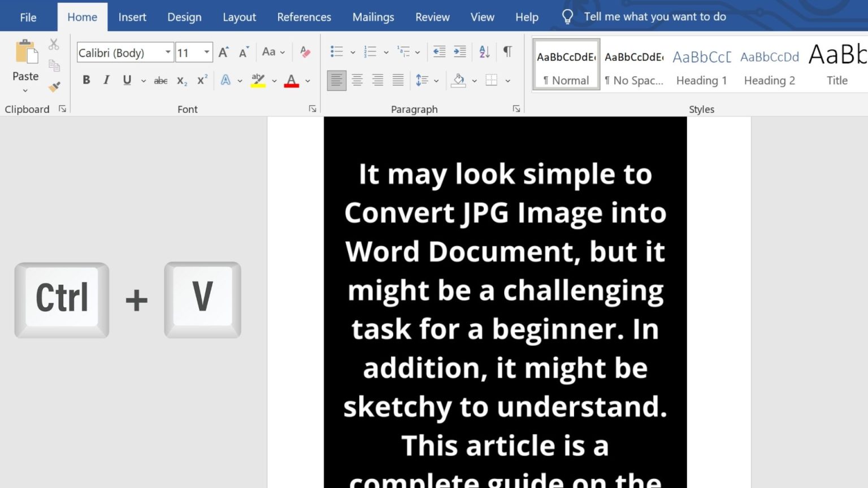Open Paragraph settings dialog launcher
Viewport: 868px width, 488px height.
click(x=517, y=109)
